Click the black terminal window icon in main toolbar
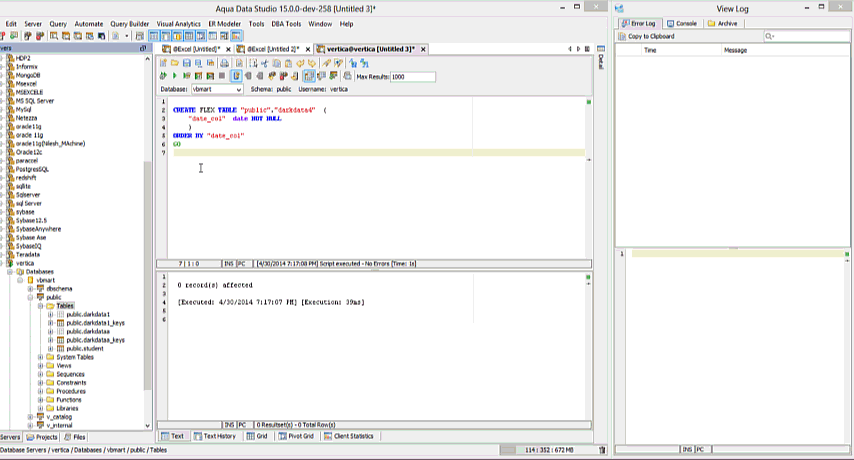This screenshot has height=460, width=854. pos(101,36)
